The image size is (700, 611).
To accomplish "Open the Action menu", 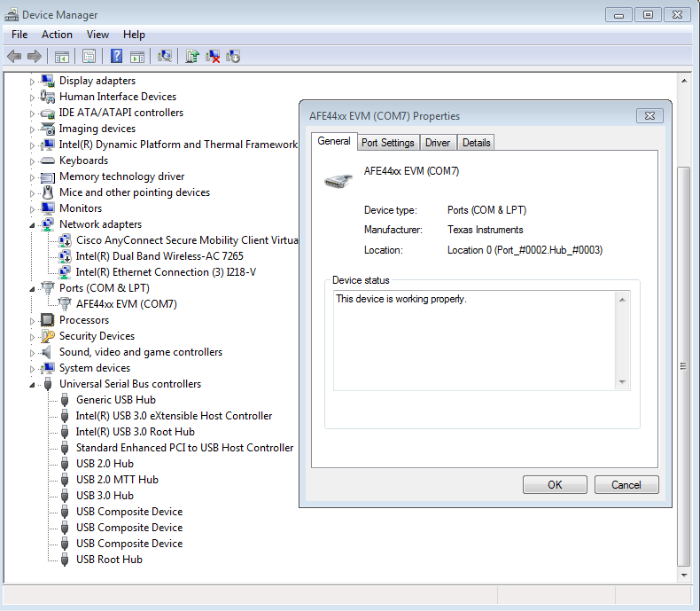I will pyautogui.click(x=57, y=35).
